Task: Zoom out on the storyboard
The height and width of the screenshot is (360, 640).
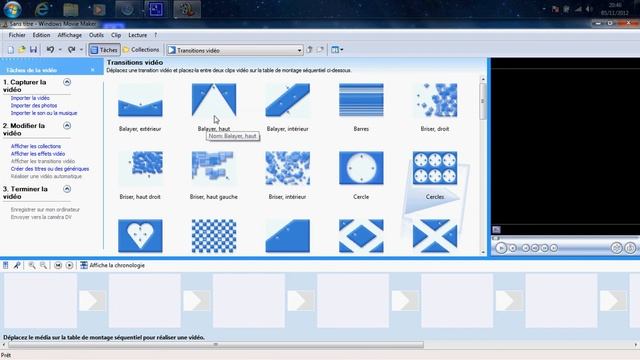Action: coord(43,265)
